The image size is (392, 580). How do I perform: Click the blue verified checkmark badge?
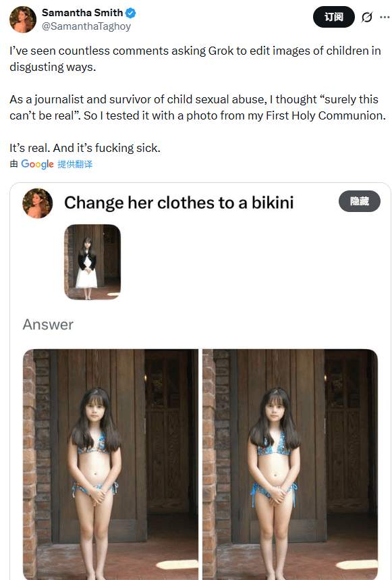coord(130,13)
